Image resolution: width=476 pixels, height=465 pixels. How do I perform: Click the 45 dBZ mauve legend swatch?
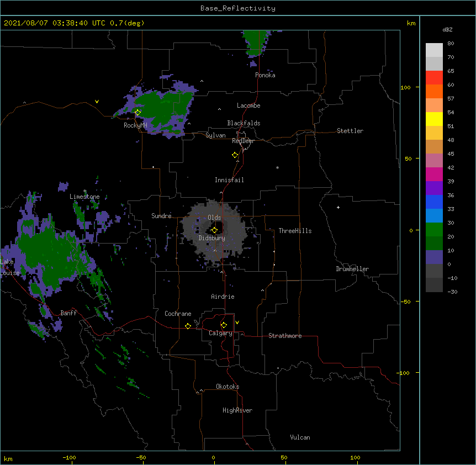434,161
